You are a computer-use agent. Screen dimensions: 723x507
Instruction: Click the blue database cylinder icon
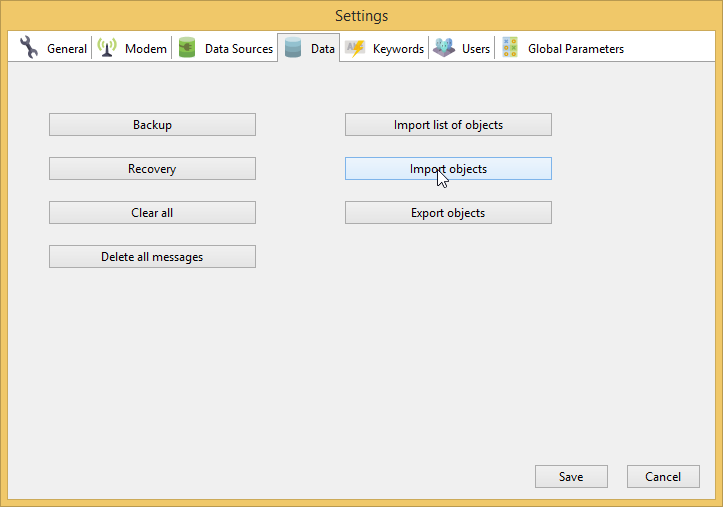293,47
